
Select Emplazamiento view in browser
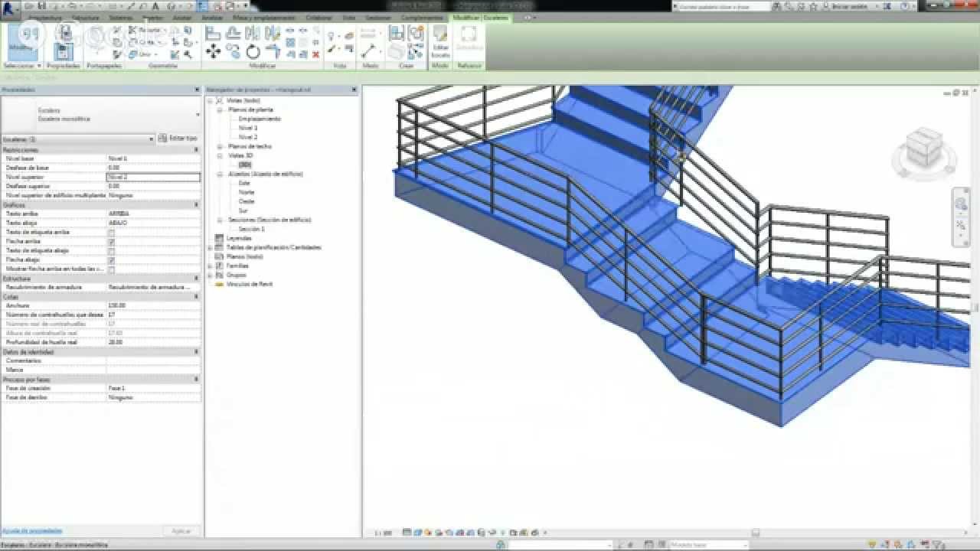click(259, 119)
